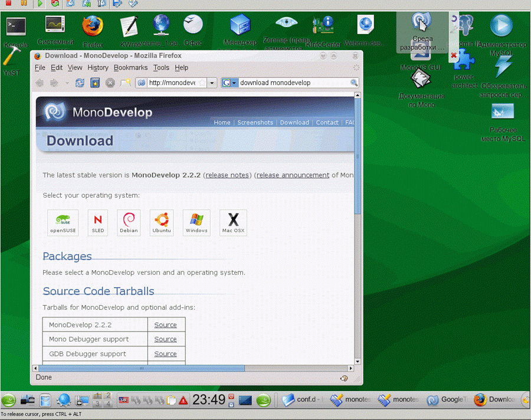Click the search magnifier icon
This screenshot has width=531, height=420.
coord(354,83)
